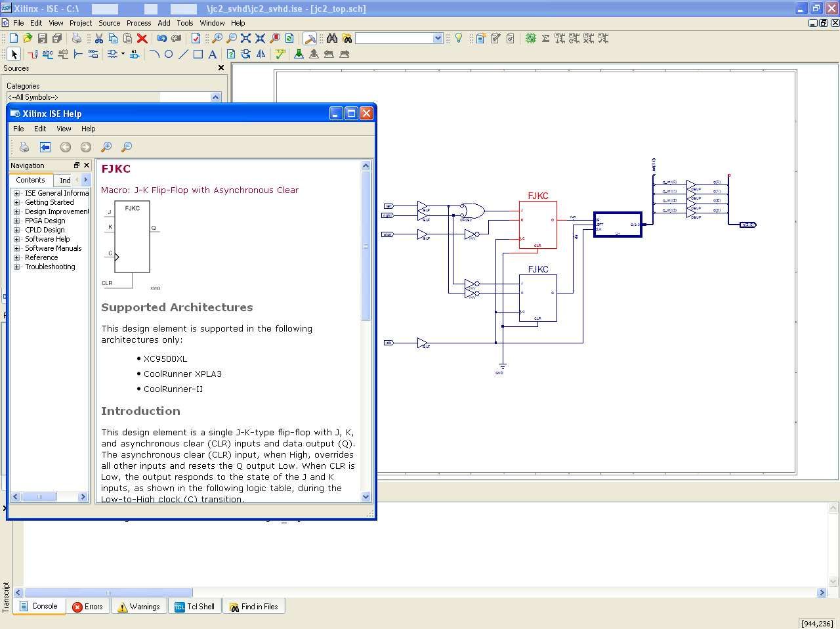Toggle the Navigation pane float button
The height and width of the screenshot is (629, 840).
(77, 165)
